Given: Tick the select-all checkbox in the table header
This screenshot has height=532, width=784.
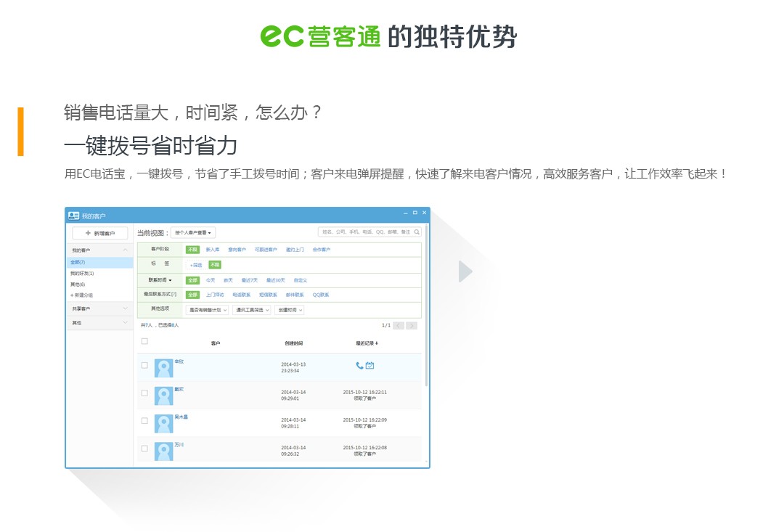Looking at the screenshot, I should [144, 341].
